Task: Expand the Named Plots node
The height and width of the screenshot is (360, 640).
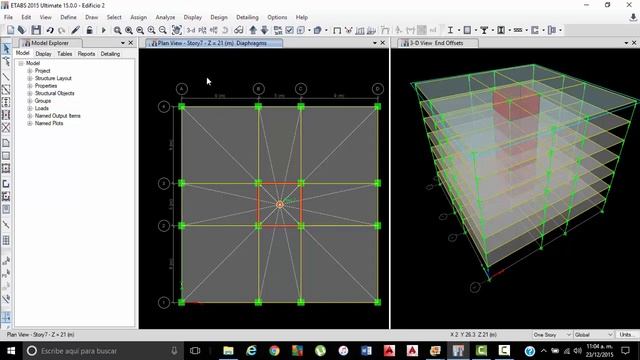Action: (x=29, y=123)
